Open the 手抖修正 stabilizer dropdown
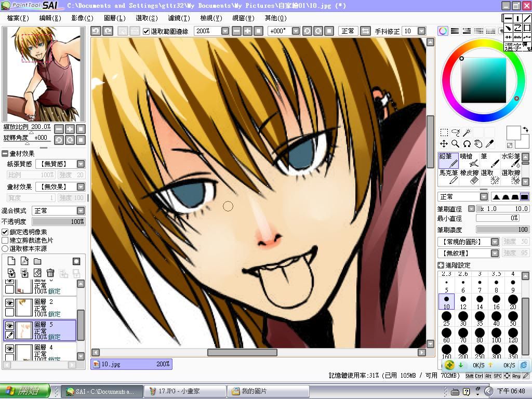The height and width of the screenshot is (399, 532). [x=421, y=31]
